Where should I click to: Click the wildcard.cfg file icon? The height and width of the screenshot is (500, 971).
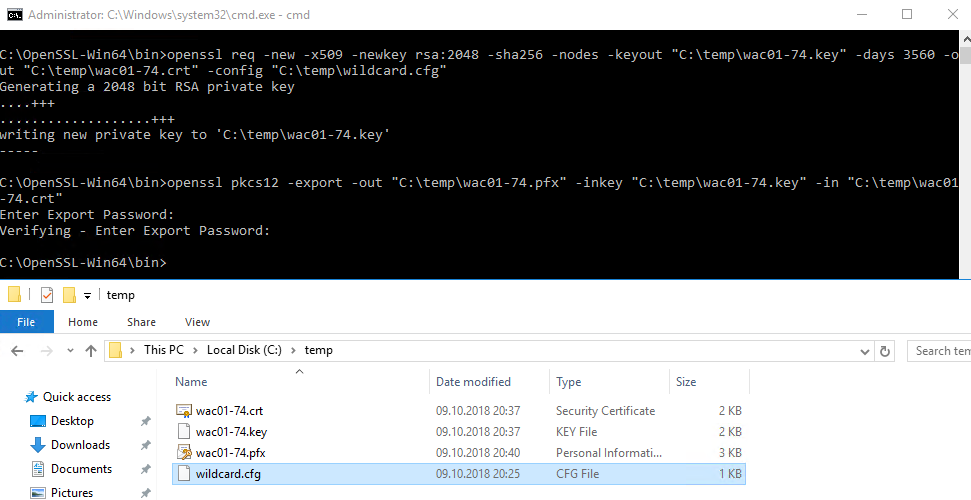(x=184, y=474)
